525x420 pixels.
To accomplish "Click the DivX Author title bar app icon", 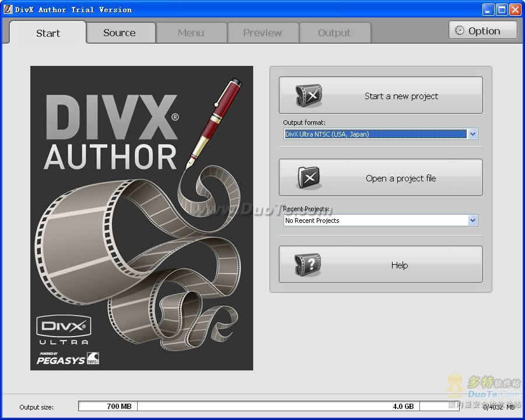I will click(8, 9).
